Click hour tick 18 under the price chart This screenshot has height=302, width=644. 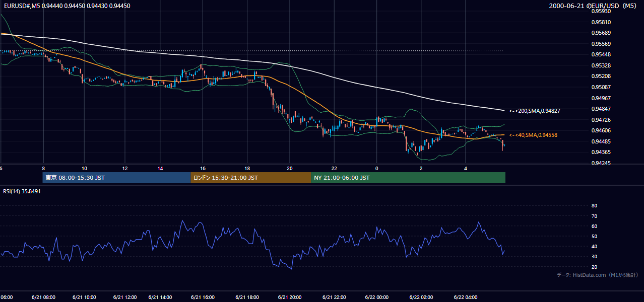coord(247,168)
